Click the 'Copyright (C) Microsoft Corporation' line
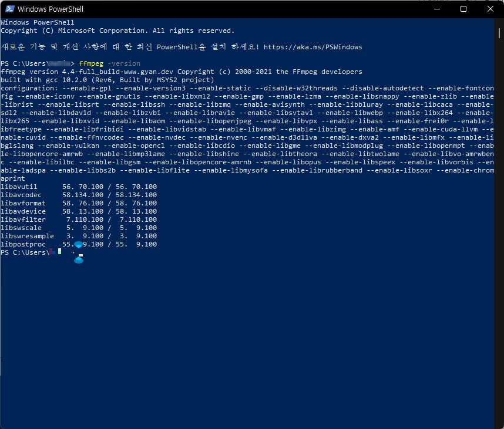The width and height of the screenshot is (504, 429). pyautogui.click(x=117, y=31)
